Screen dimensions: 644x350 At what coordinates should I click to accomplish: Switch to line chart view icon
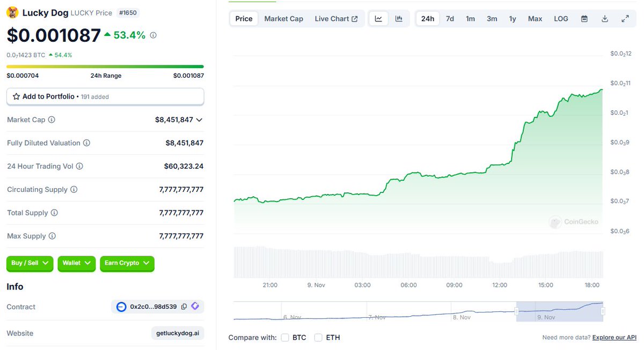pyautogui.click(x=378, y=19)
